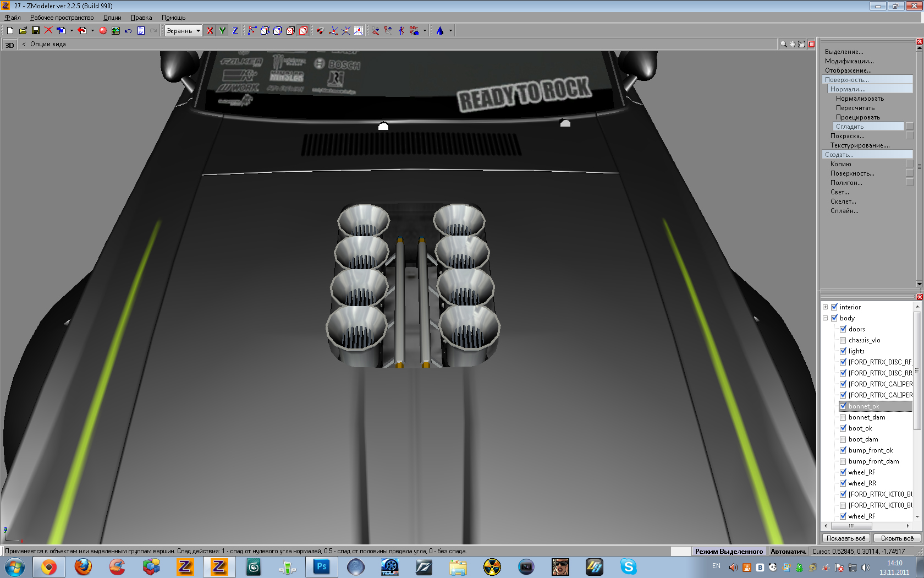The height and width of the screenshot is (578, 924).
Task: Open Firefox from the taskbar
Action: (x=83, y=566)
